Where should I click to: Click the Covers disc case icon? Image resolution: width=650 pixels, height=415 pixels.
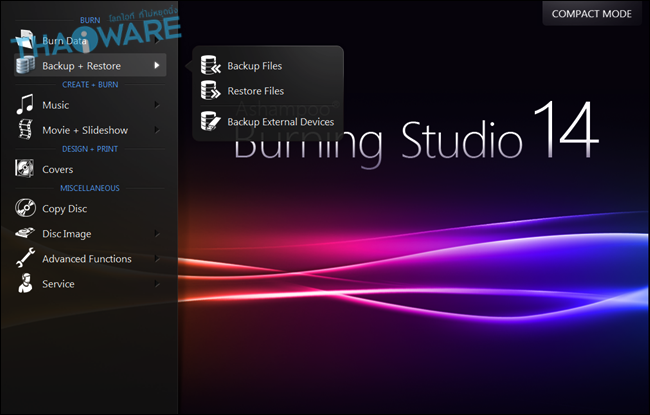(24, 169)
